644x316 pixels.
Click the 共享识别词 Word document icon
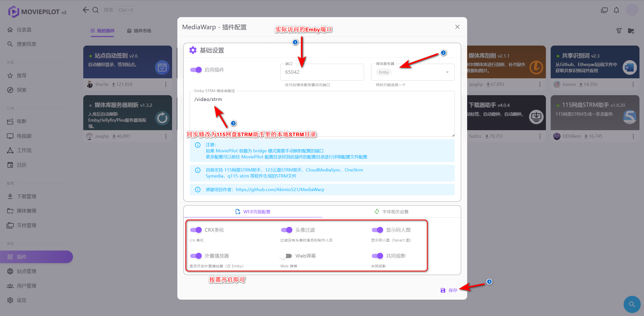point(630,67)
